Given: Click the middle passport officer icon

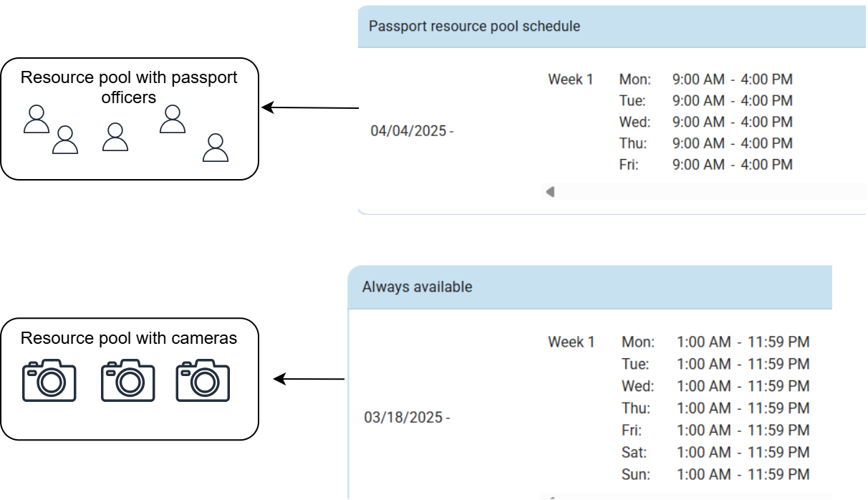Looking at the screenshot, I should tap(115, 137).
